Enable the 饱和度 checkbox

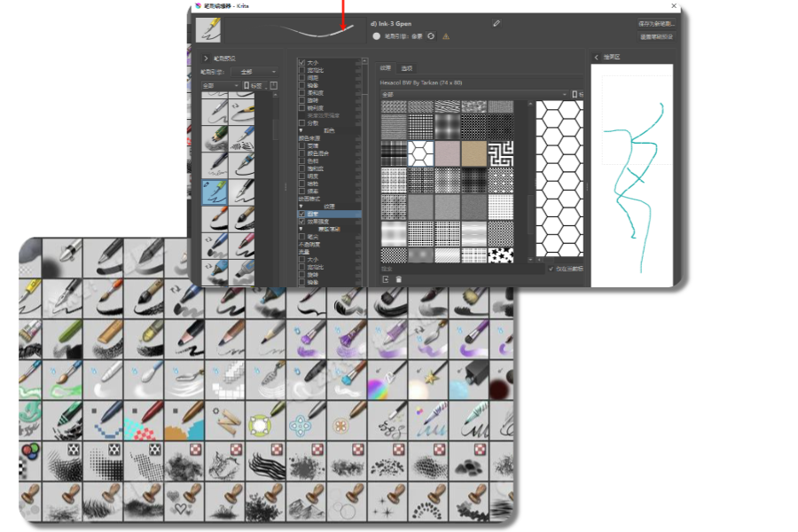[301, 168]
